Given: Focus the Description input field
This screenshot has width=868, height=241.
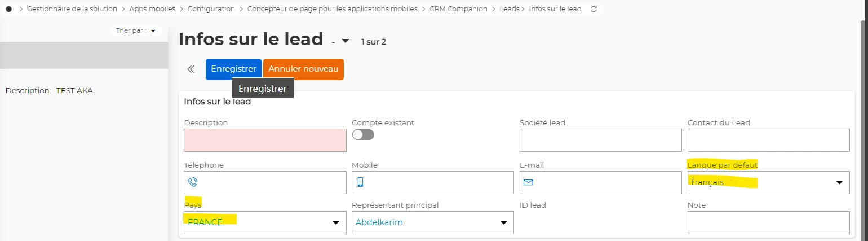Looking at the screenshot, I should (265, 140).
